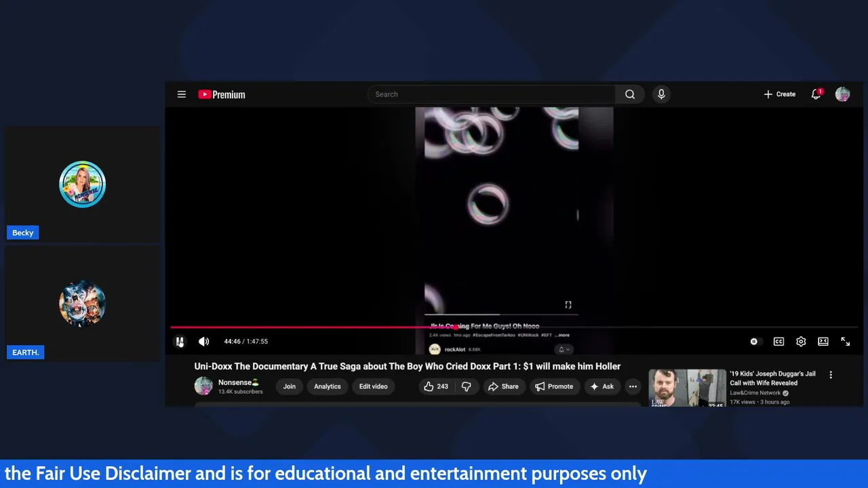Viewport: 868px width, 488px height.
Task: Seek on the red video progress bar
Action: (514, 327)
